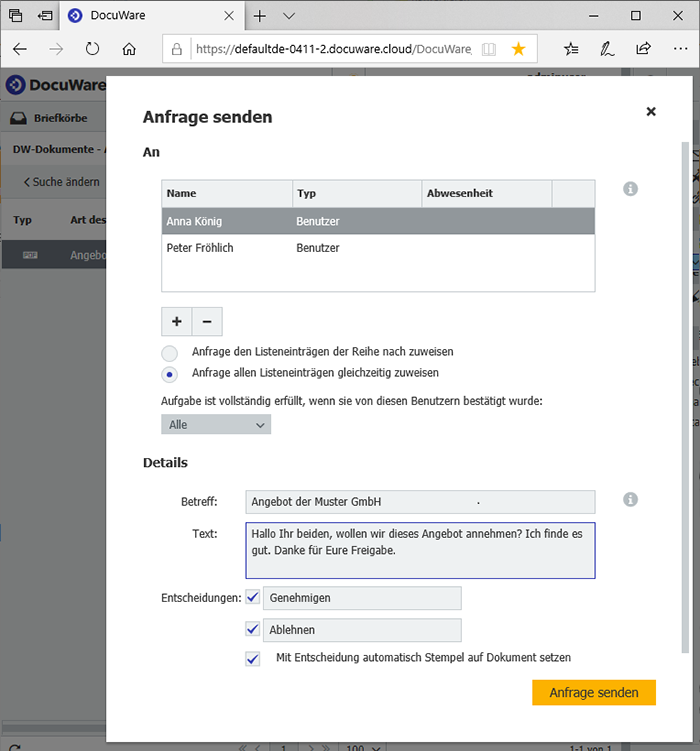This screenshot has width=700, height=751.
Task: Refresh the page in browser toolbar
Action: tap(92, 48)
